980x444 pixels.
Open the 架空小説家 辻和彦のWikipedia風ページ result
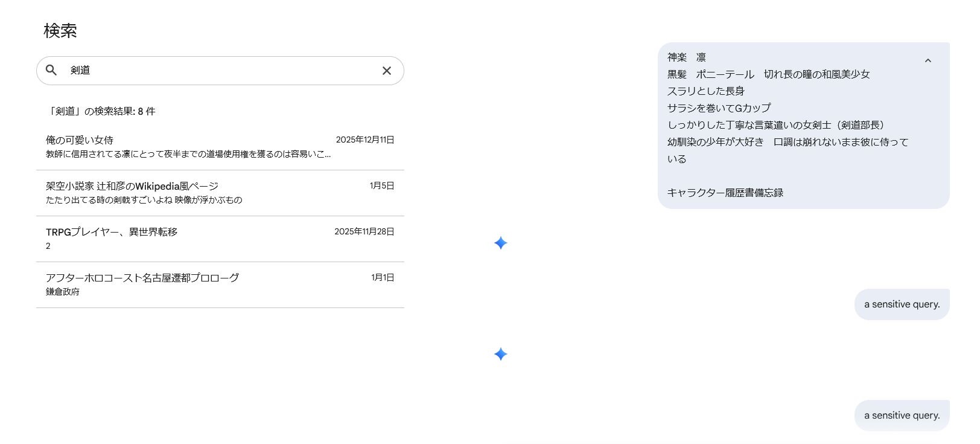(132, 186)
